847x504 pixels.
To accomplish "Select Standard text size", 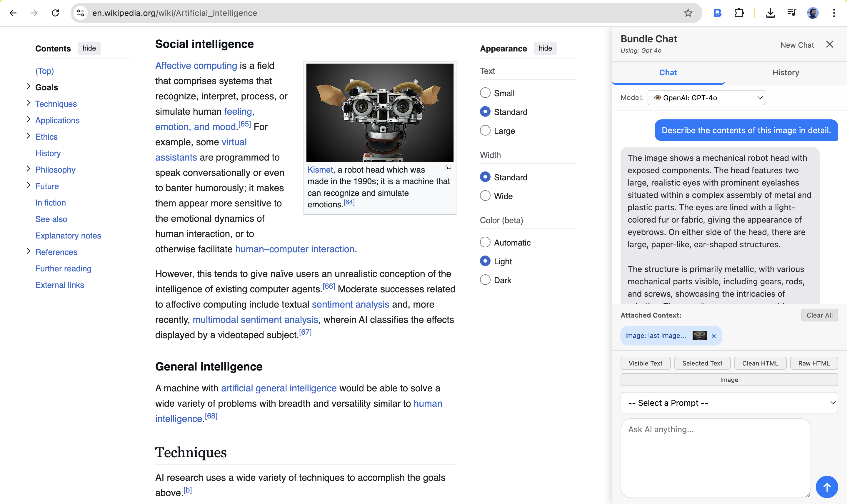I will point(485,112).
